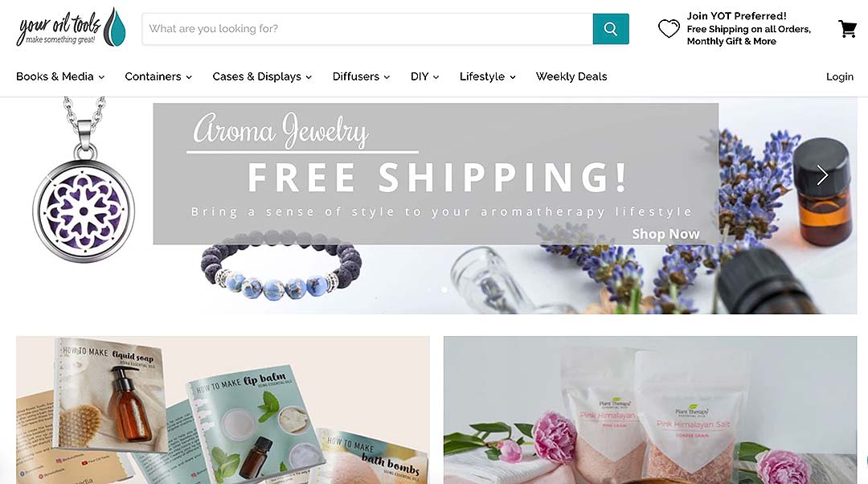This screenshot has height=484, width=868.
Task: Select the second carousel slide dot
Action: (444, 289)
